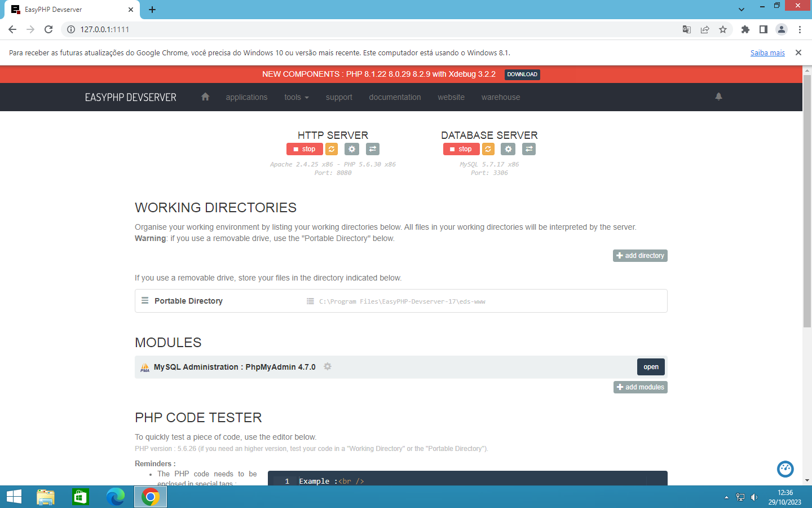Bookmark this page with star icon
This screenshot has width=812, height=508.
point(723,29)
